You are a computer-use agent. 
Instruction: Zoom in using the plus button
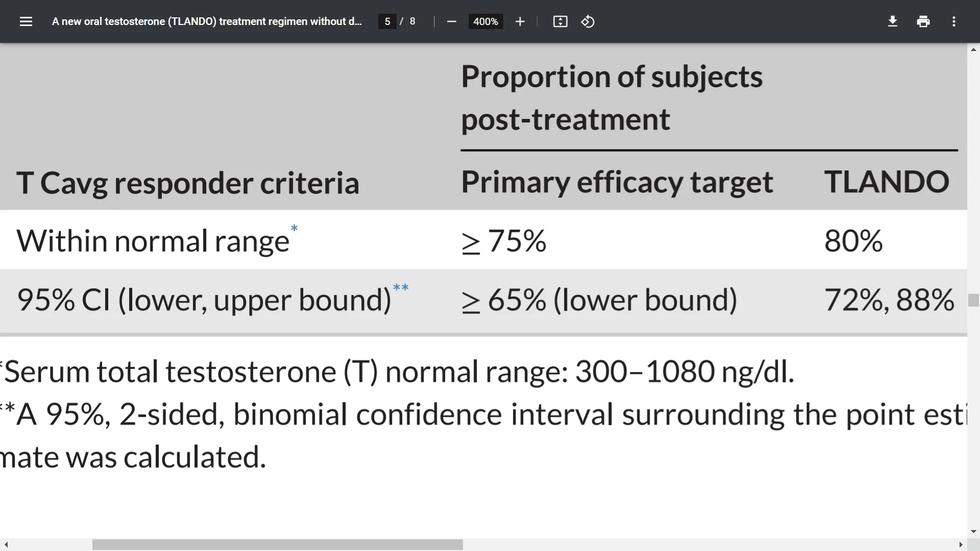(x=520, y=21)
